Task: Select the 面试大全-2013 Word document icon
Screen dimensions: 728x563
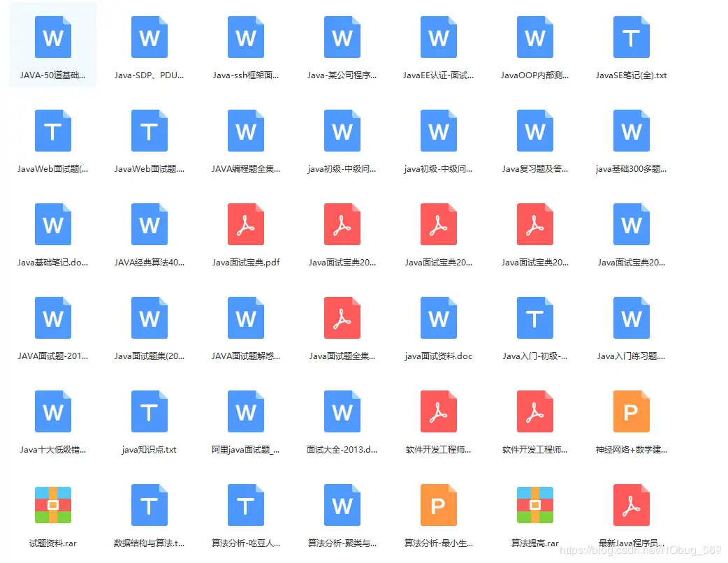Action: point(342,411)
